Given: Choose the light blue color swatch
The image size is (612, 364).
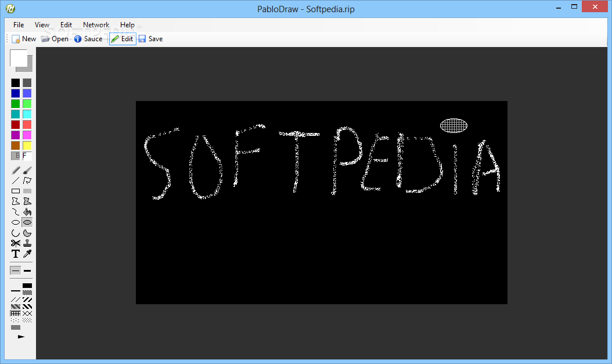Looking at the screenshot, I should click(x=27, y=93).
